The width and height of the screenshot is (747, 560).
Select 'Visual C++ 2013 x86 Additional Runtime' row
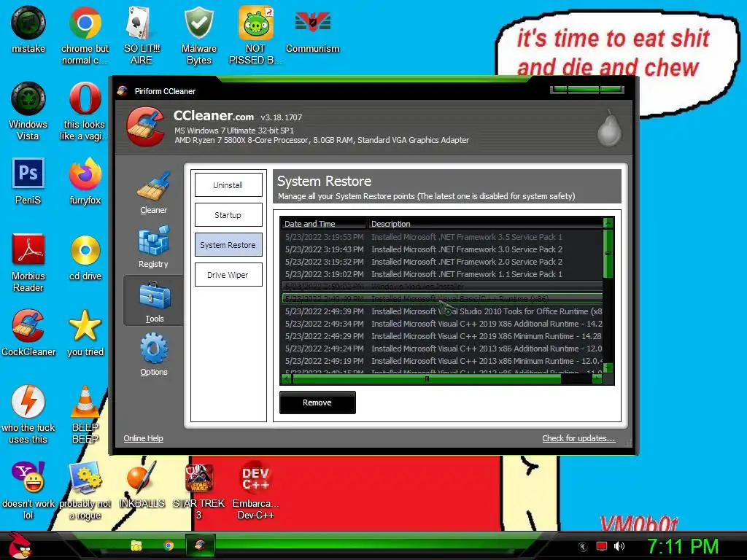click(x=442, y=348)
